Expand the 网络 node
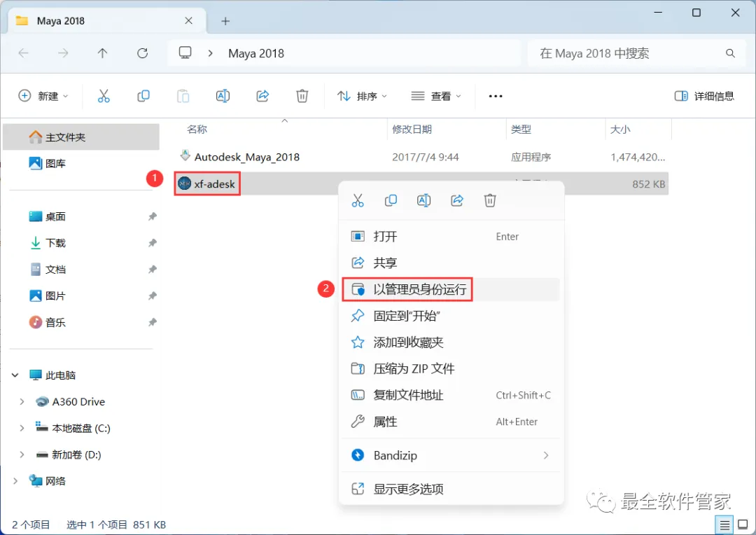 coord(15,481)
